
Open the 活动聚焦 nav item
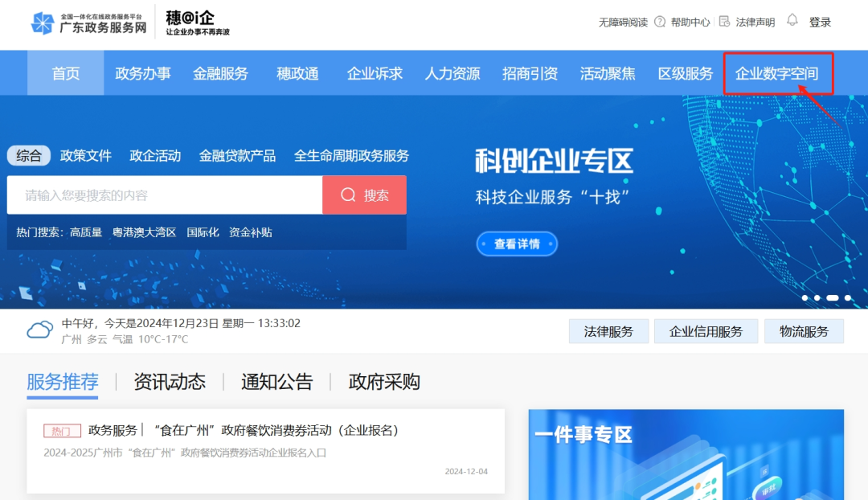click(608, 73)
